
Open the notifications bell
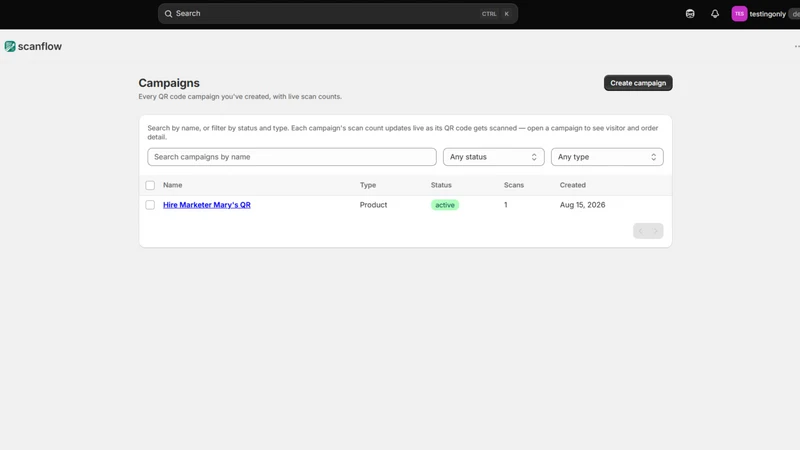pos(715,14)
